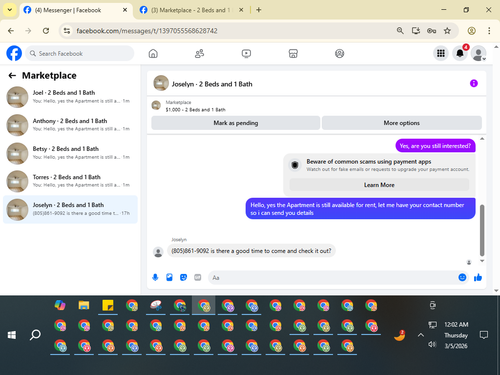The height and width of the screenshot is (375, 500).
Task: Click Joselyn conversation header name
Action: [x=212, y=84]
